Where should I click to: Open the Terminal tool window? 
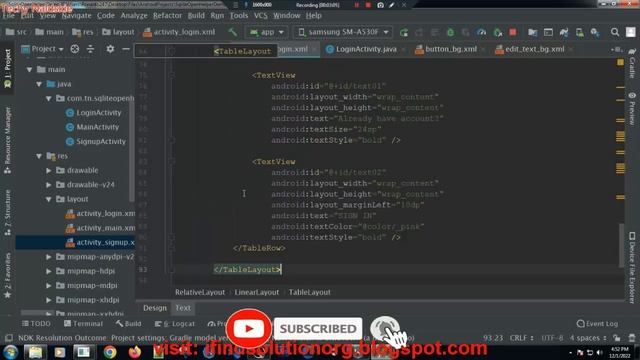[x=83, y=324]
